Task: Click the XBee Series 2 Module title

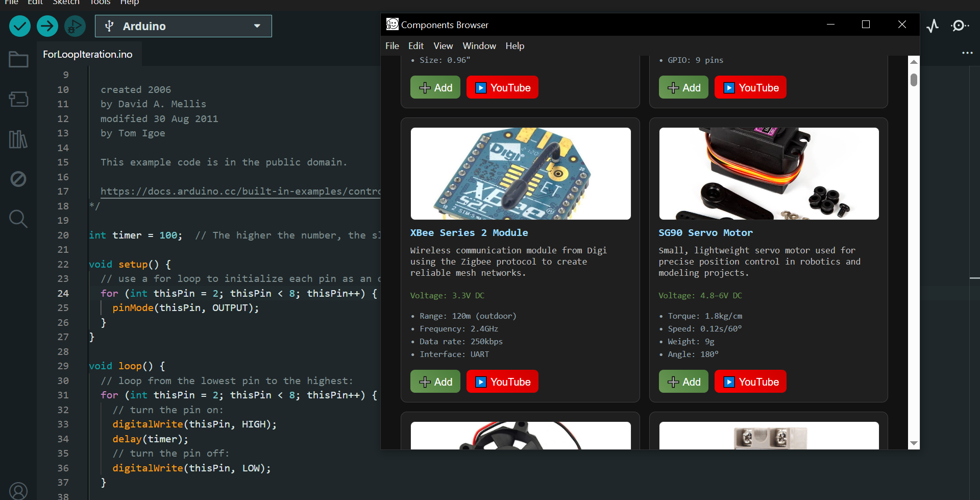Action: pos(469,233)
